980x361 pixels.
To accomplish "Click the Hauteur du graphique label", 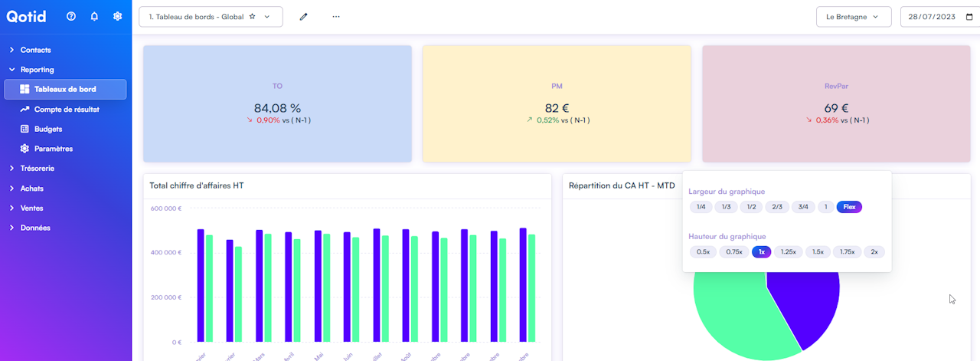I will [x=727, y=237].
